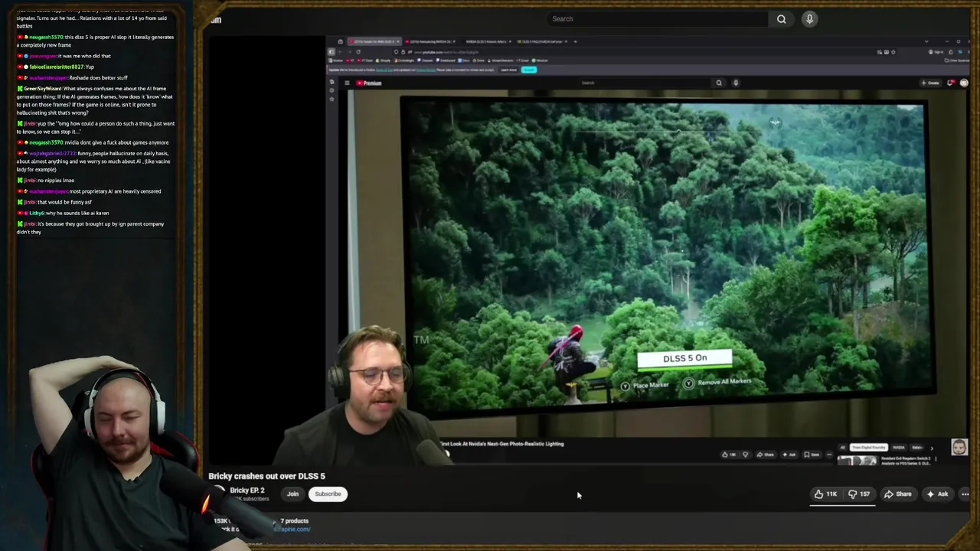Select 'From Digital Foundry' chip in inner page
980x551 pixels.
pos(867,448)
